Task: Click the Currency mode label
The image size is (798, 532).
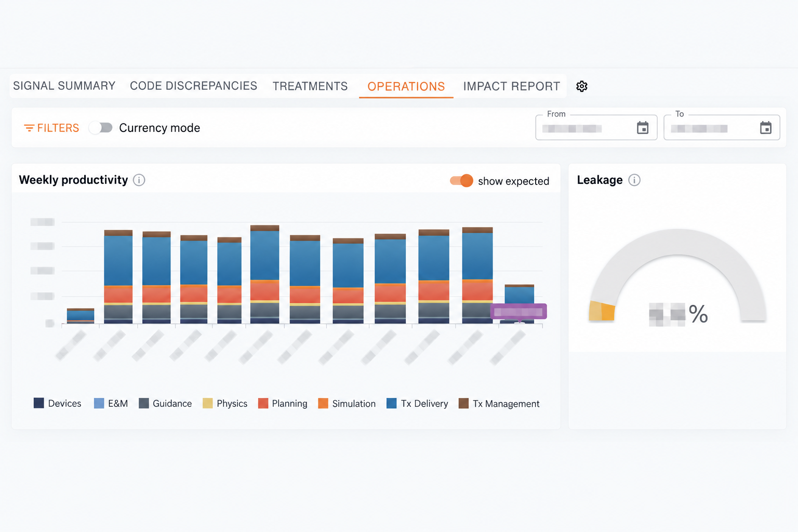Action: (x=159, y=128)
